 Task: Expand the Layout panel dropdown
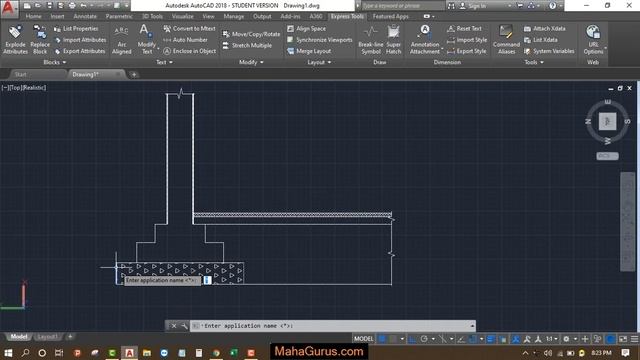point(319,62)
